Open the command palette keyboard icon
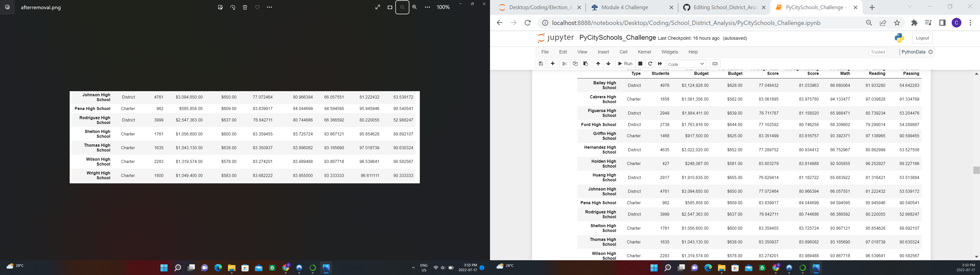Screen dimensions: 980x275 pyautogui.click(x=715, y=64)
